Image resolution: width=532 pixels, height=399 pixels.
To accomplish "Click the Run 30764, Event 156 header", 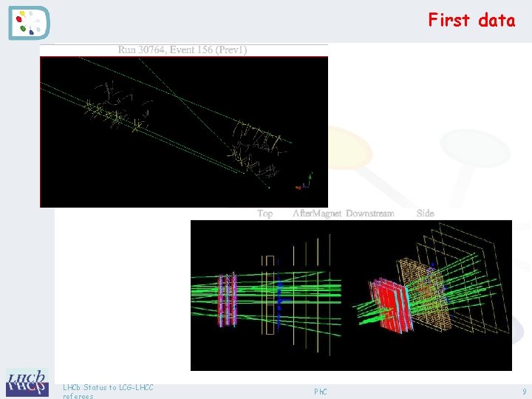I will tap(183, 50).
